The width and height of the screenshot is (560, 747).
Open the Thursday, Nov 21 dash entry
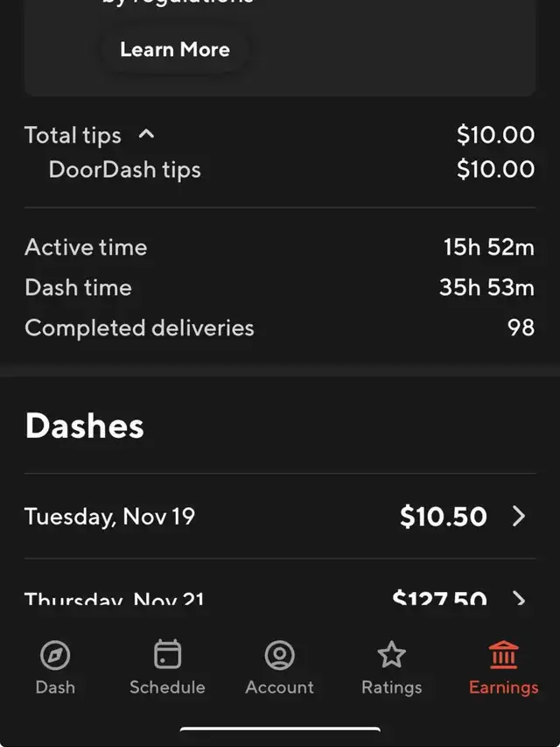click(x=114, y=601)
